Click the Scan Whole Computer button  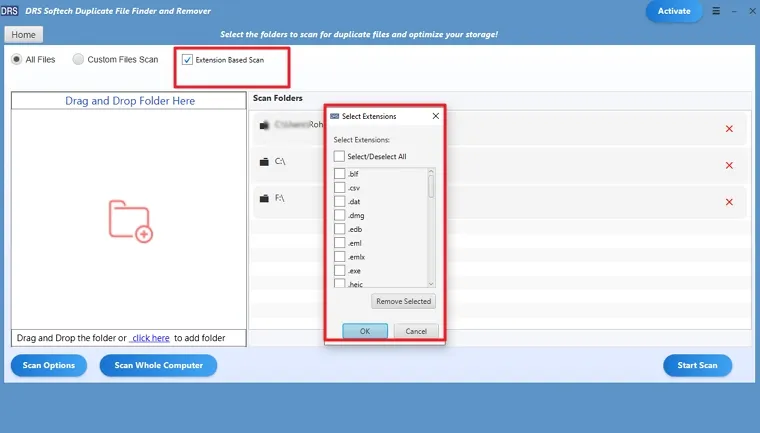158,365
